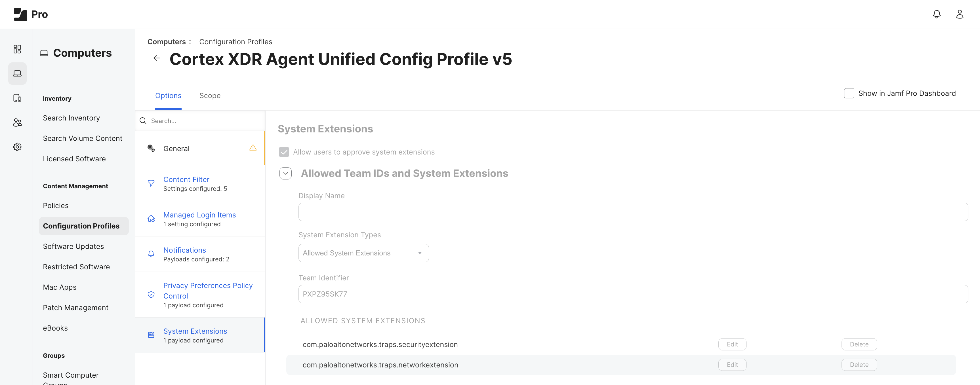Click the Jamf Pro logo
The image size is (980, 385).
click(x=30, y=14)
